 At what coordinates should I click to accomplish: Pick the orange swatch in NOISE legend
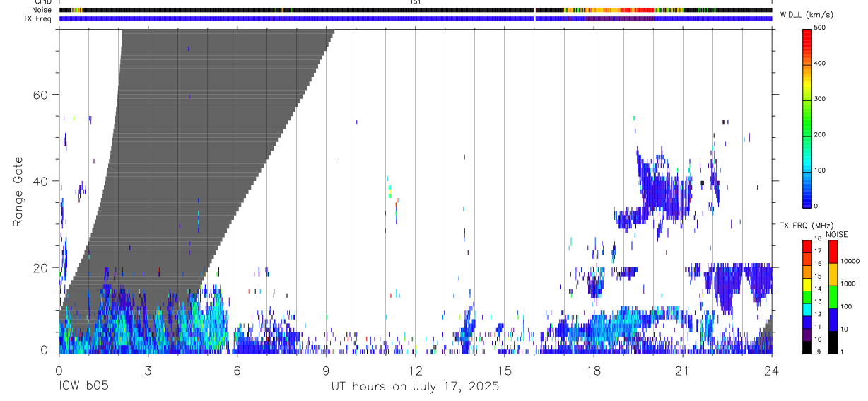(x=833, y=274)
